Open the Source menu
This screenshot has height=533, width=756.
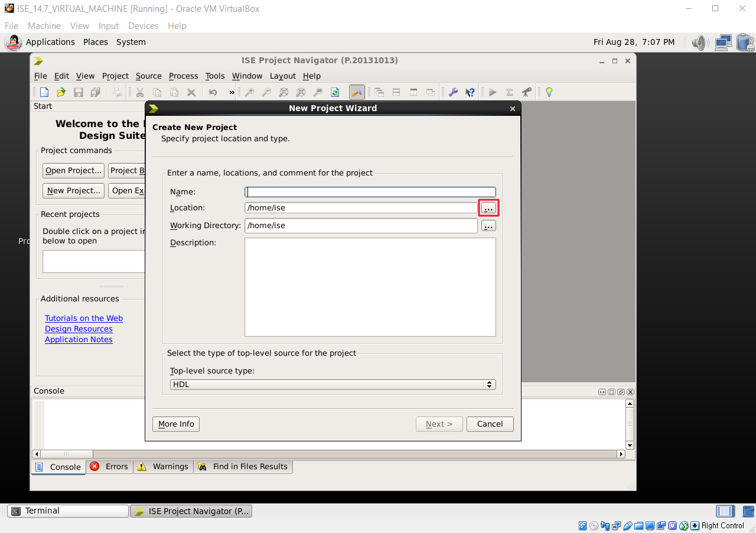coord(148,76)
